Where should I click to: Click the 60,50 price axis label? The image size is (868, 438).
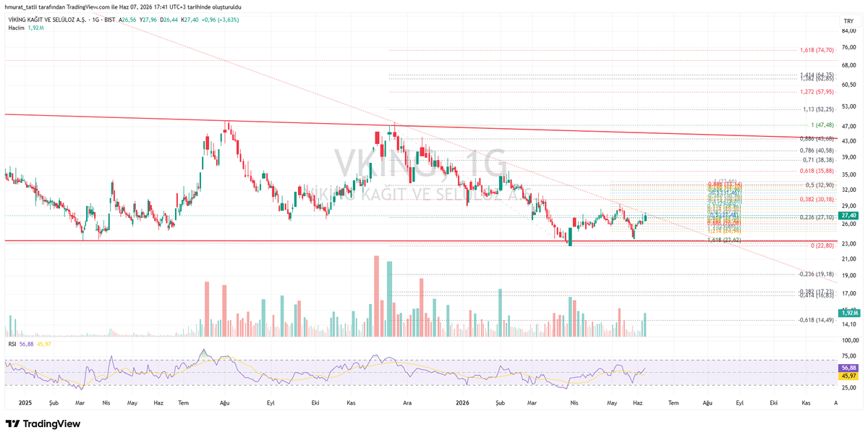[x=848, y=85]
